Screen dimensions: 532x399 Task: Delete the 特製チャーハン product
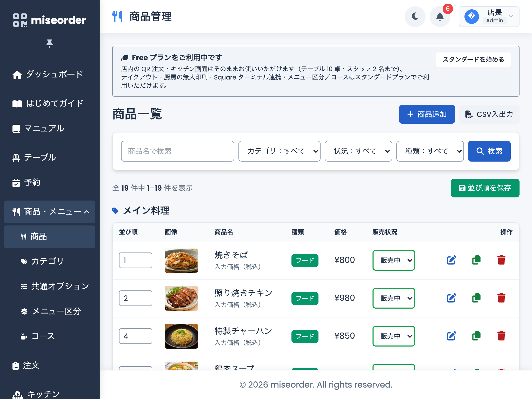(x=501, y=336)
